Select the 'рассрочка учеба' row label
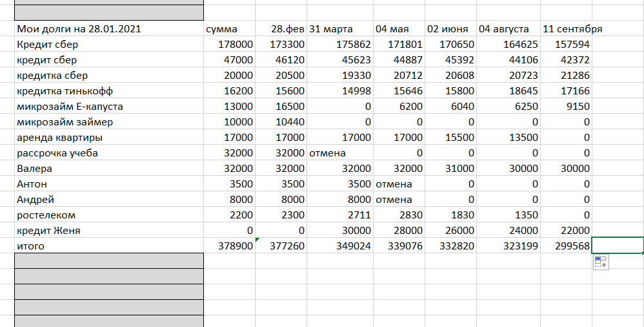 (x=109, y=153)
